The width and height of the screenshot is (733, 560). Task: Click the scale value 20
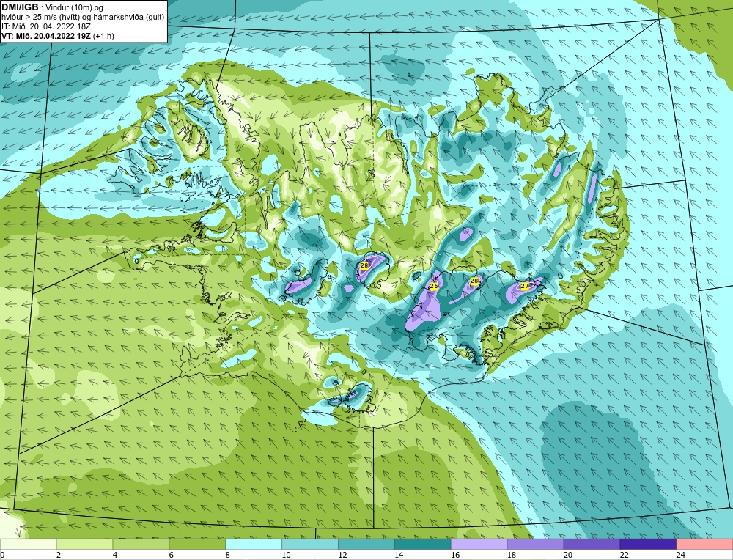[x=568, y=556]
